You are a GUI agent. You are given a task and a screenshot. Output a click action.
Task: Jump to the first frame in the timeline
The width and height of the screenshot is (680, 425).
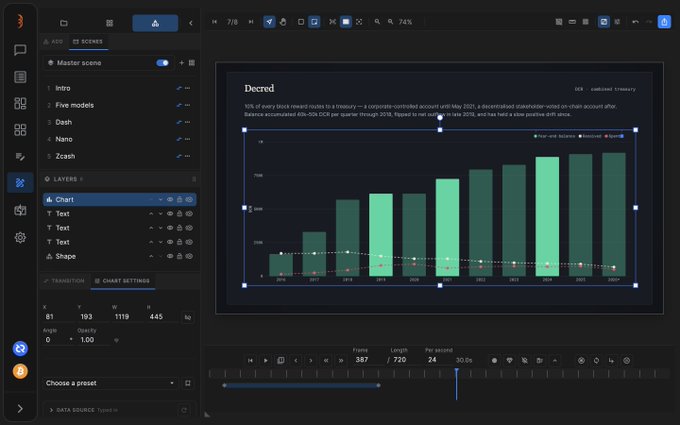coord(250,360)
